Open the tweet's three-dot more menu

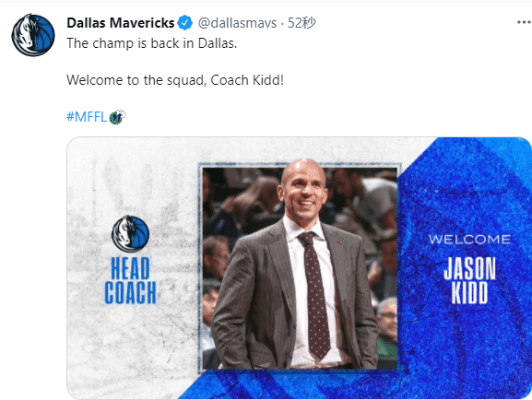click(x=524, y=23)
